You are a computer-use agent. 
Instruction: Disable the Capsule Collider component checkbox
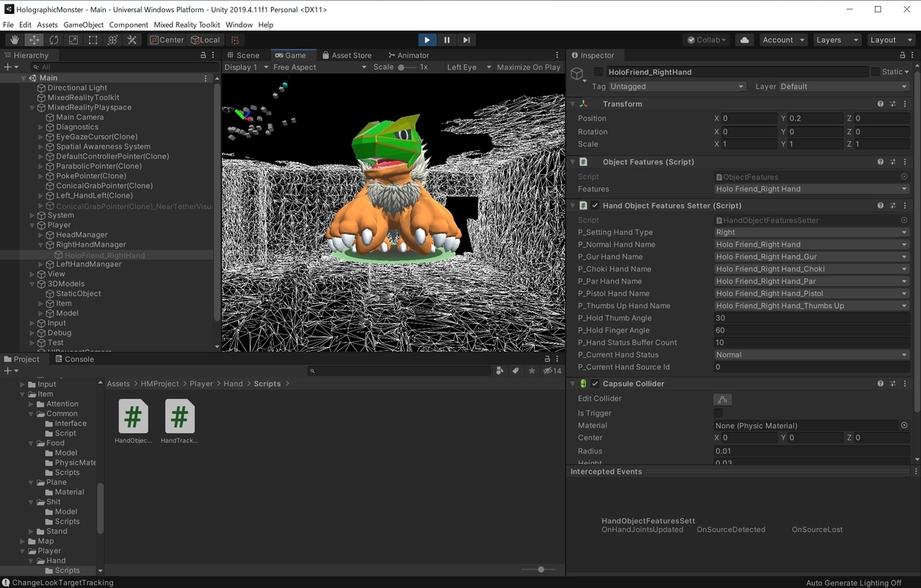tap(595, 384)
